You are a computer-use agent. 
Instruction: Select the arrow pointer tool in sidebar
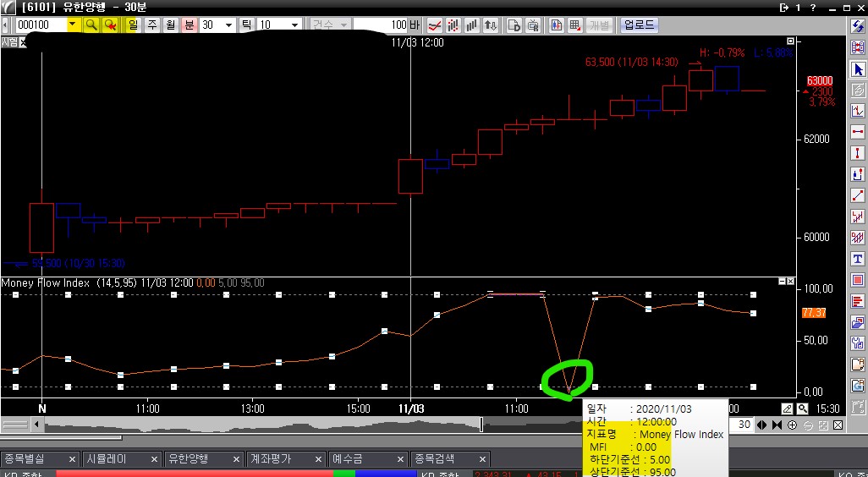click(x=858, y=69)
